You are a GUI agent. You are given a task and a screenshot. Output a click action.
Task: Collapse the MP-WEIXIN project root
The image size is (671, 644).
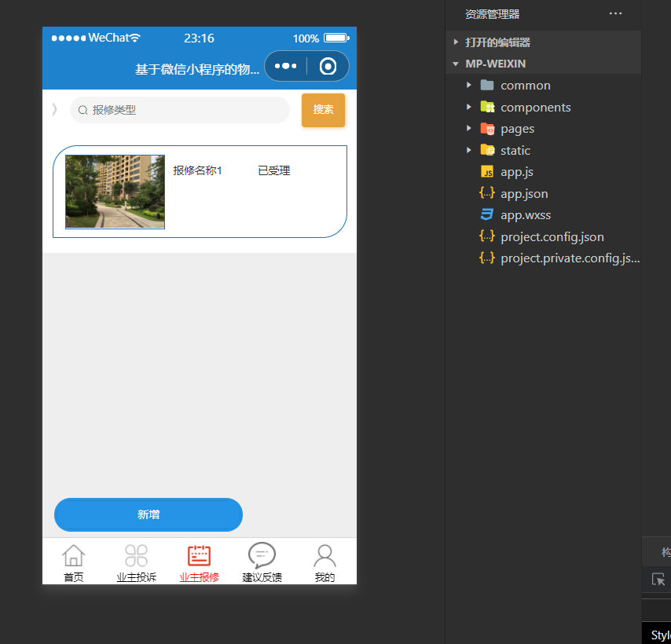[544, 64]
